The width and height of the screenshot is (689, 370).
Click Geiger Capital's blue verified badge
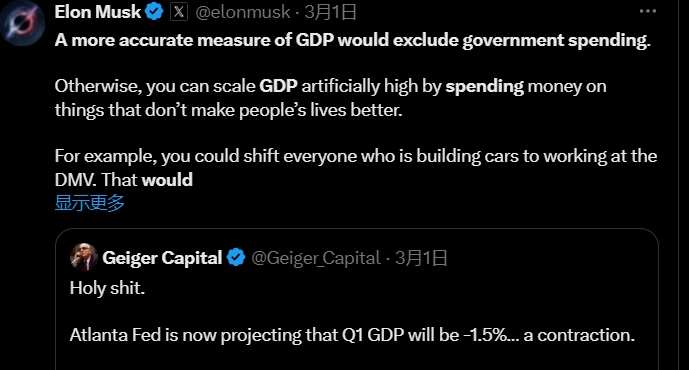click(x=236, y=258)
